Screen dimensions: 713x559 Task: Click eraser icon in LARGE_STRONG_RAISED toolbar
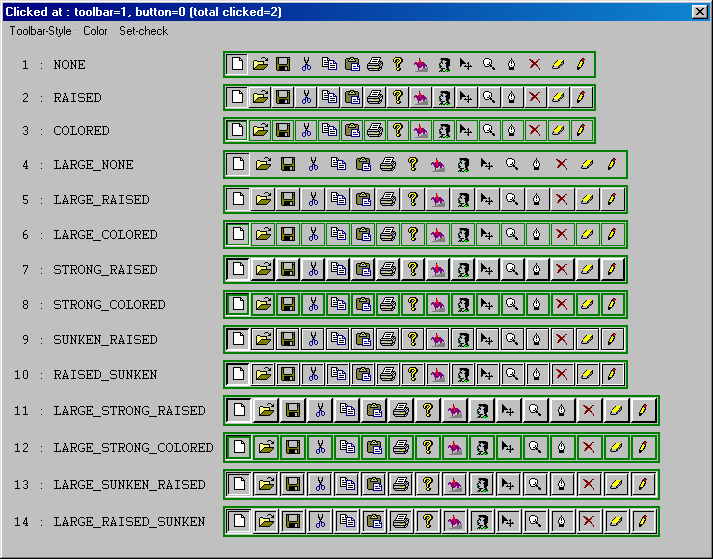click(615, 410)
